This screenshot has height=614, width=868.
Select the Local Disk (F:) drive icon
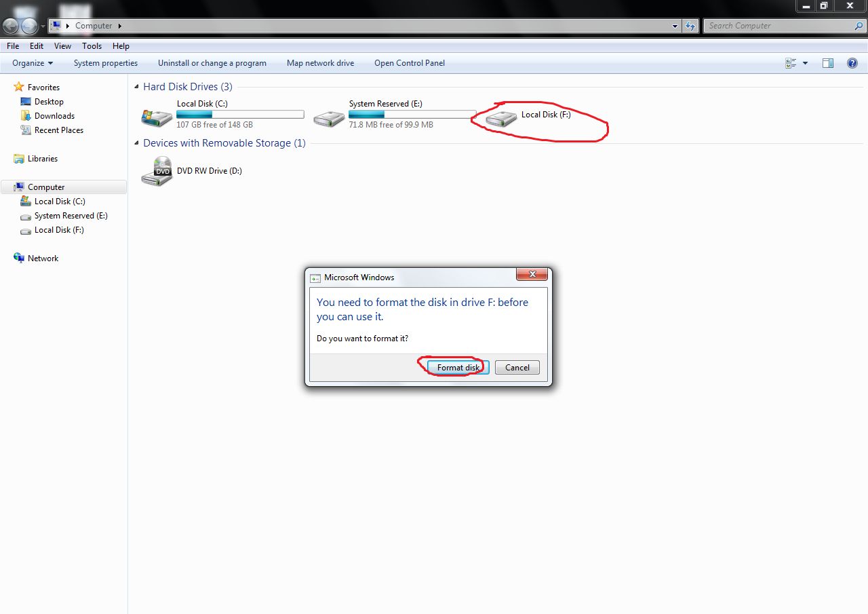pos(501,119)
